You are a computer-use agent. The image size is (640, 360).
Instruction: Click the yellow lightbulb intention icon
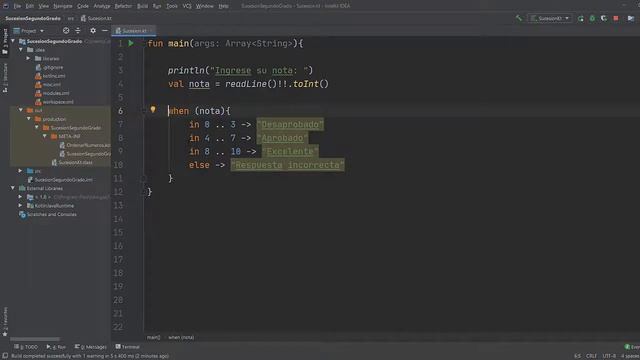(153, 109)
